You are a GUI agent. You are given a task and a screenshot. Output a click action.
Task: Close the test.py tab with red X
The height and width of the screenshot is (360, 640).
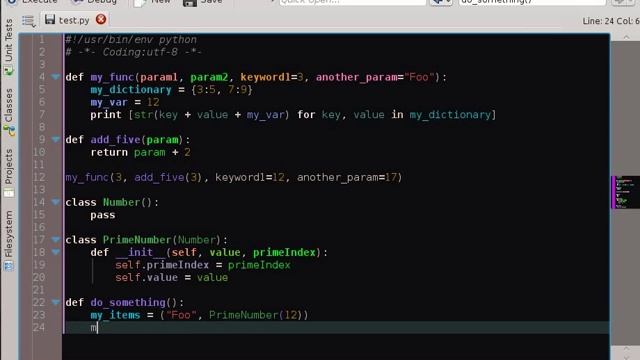tap(101, 19)
